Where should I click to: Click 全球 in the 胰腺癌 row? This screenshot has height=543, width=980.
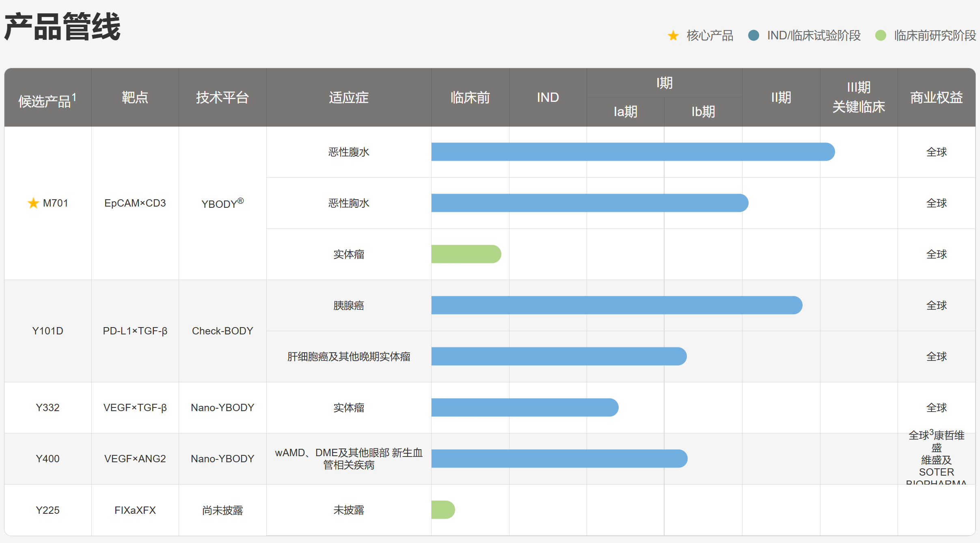[937, 305]
